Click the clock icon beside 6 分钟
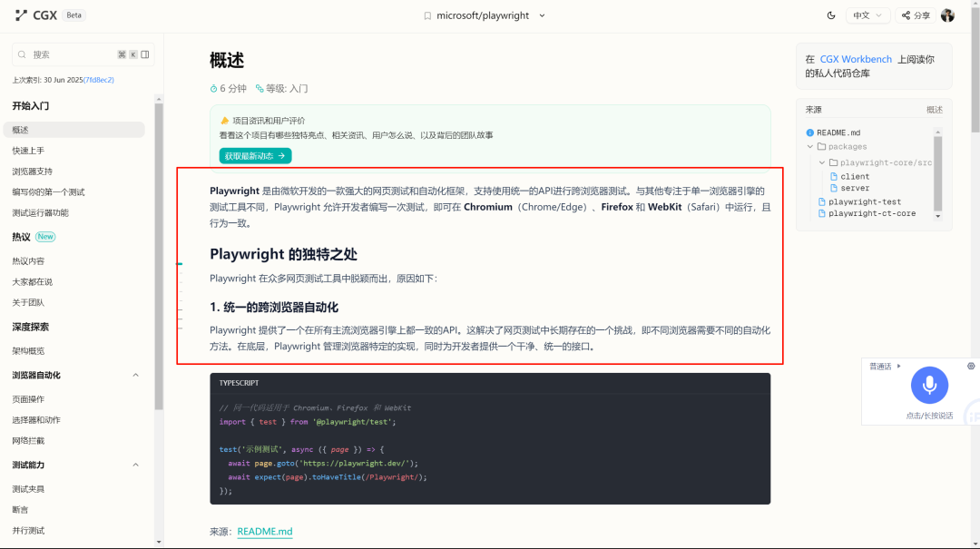The image size is (980, 549). 214,89
